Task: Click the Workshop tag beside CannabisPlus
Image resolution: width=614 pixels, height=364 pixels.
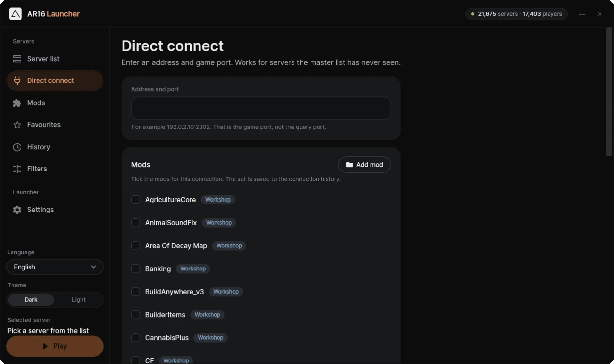Action: [210, 338]
